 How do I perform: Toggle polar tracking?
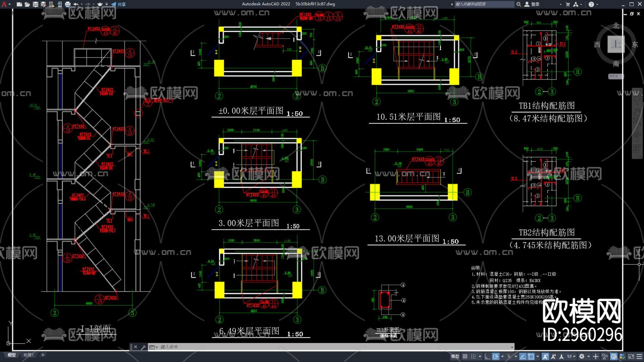pyautogui.click(x=495, y=356)
